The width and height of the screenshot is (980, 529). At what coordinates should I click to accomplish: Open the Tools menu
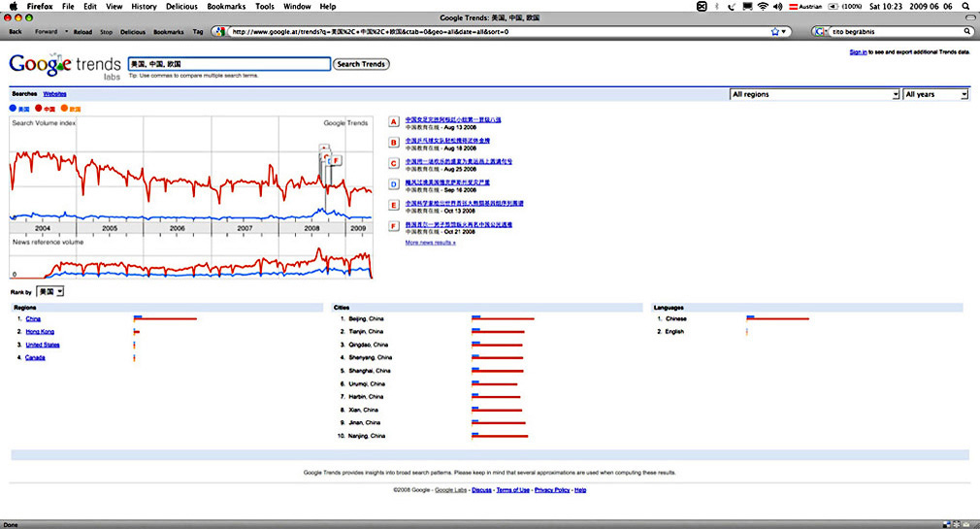[x=265, y=6]
